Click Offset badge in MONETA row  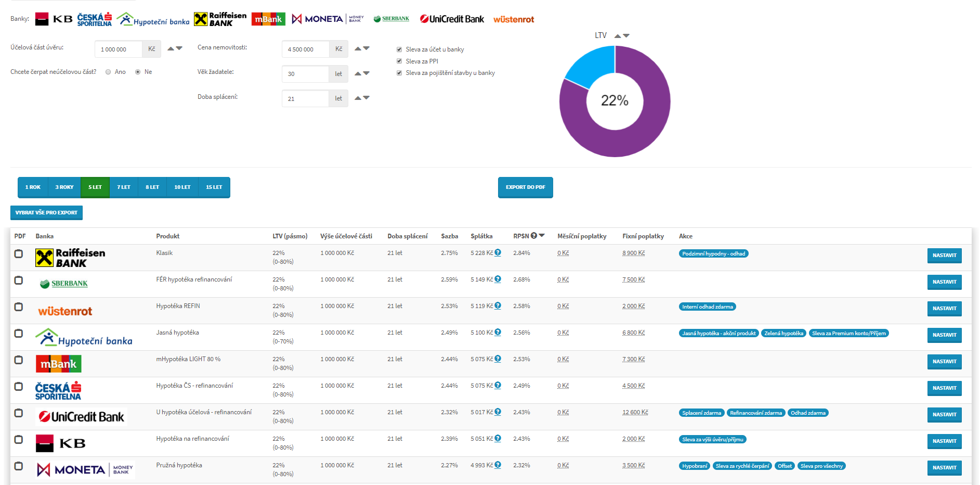785,466
